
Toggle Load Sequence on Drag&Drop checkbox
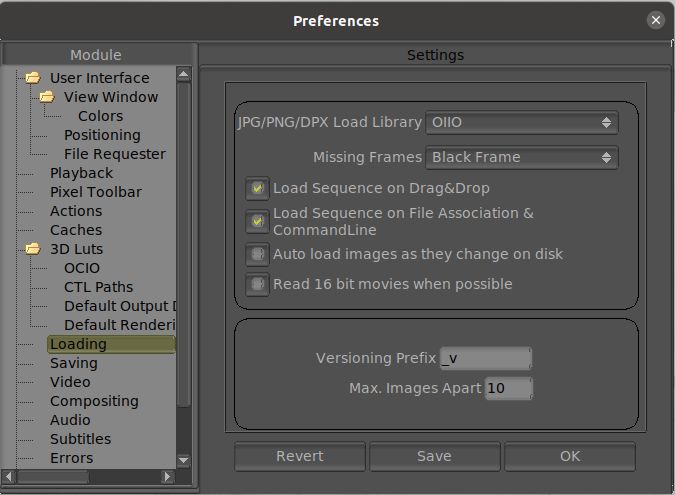257,188
